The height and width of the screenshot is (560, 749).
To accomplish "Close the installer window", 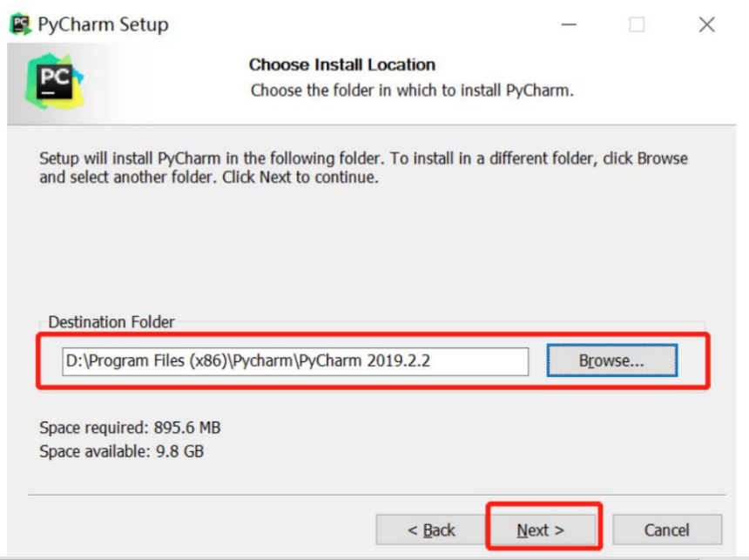I will click(x=707, y=25).
